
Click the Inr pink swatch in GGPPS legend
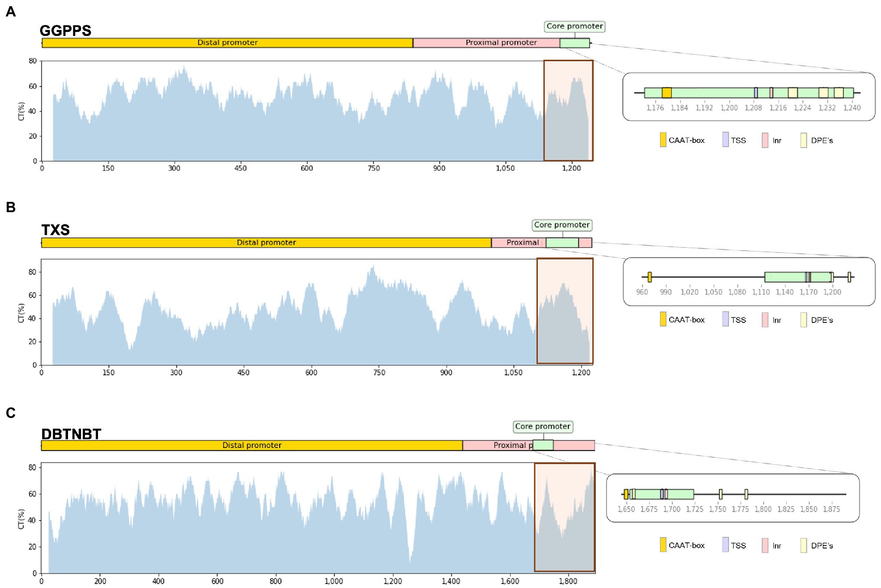click(x=765, y=140)
